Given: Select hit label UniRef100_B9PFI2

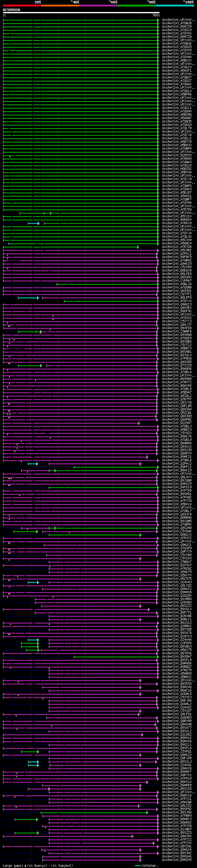Looking at the screenshot, I should point(177,467).
